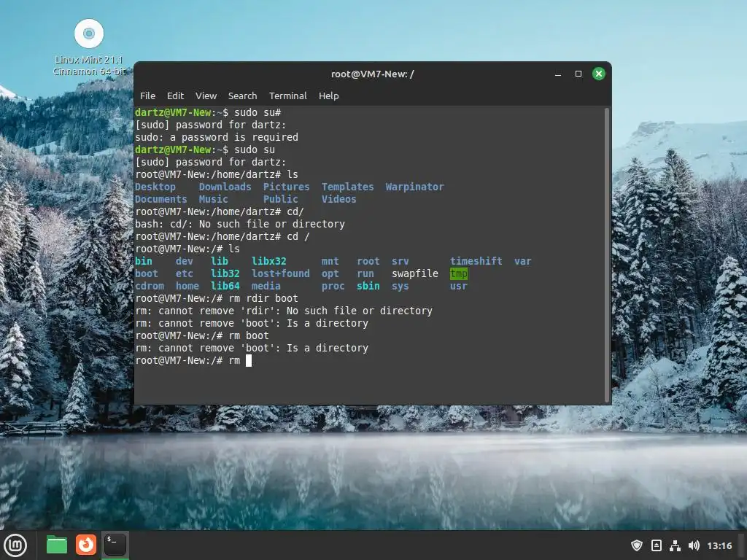Open the 13:16 clock calendar
Viewport: 747px width, 560px height.
point(719,545)
